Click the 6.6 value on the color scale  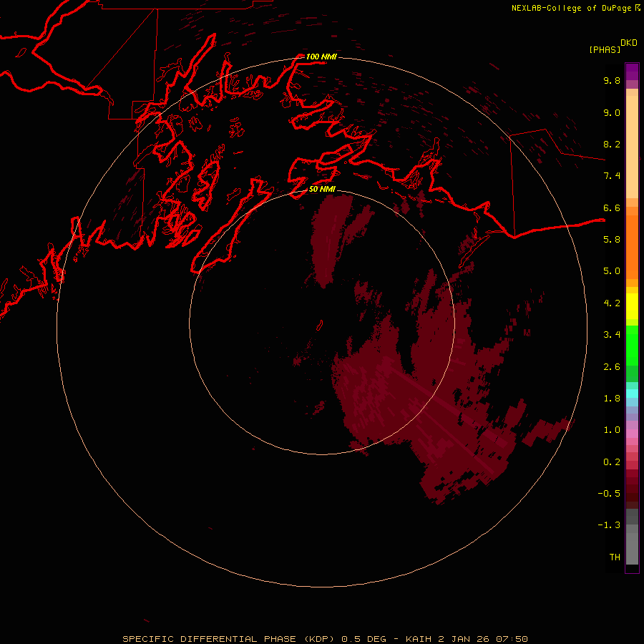(x=612, y=208)
